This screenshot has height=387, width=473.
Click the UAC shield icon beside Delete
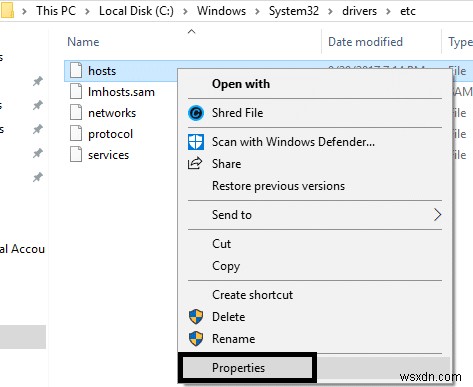pos(196,317)
